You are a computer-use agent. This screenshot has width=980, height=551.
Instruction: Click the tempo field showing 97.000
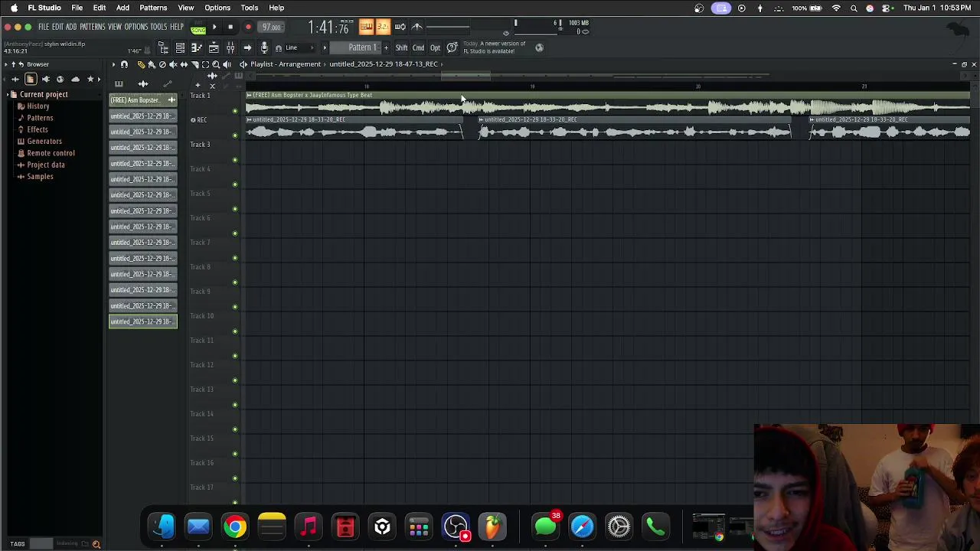pyautogui.click(x=271, y=27)
